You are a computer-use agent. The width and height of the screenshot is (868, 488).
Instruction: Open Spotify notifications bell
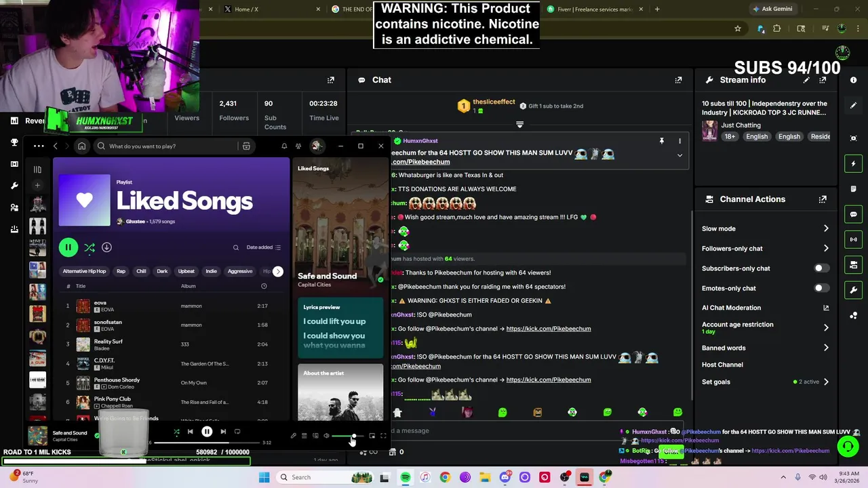click(x=284, y=146)
